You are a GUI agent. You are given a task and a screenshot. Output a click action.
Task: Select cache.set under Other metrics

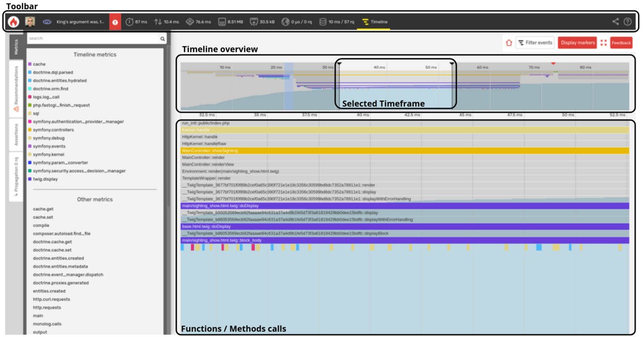point(43,217)
